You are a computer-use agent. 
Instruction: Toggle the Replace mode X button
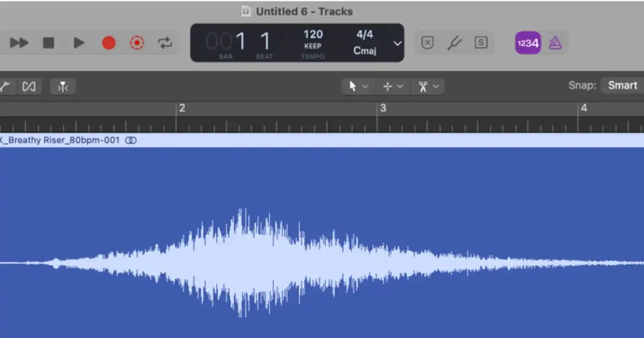(428, 43)
